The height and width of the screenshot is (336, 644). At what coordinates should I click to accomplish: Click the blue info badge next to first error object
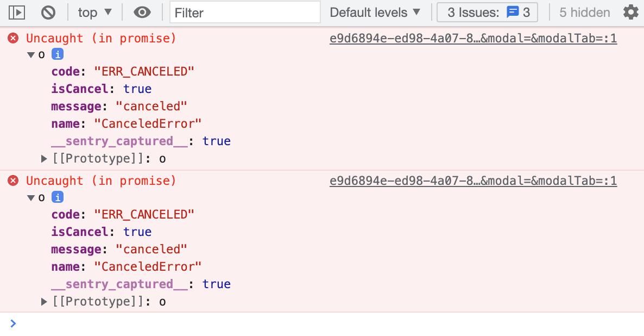coord(57,54)
